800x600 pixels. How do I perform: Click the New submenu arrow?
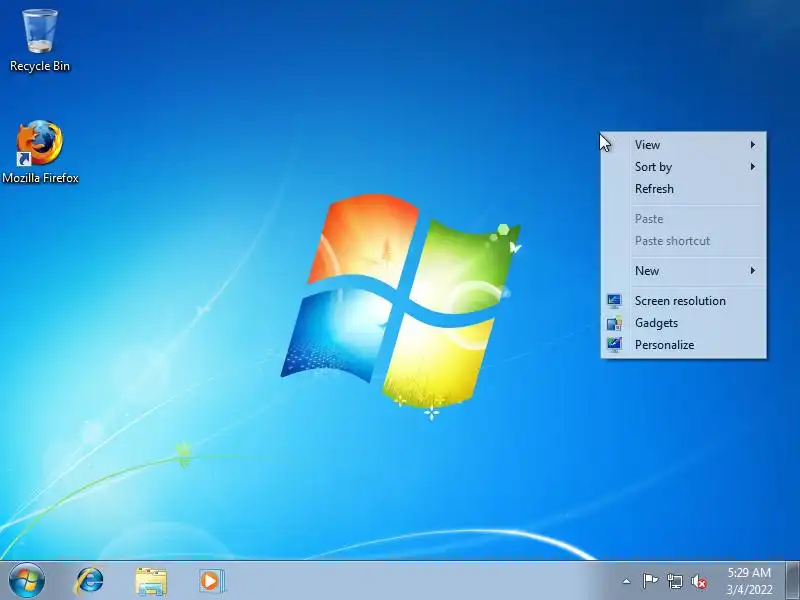(753, 271)
